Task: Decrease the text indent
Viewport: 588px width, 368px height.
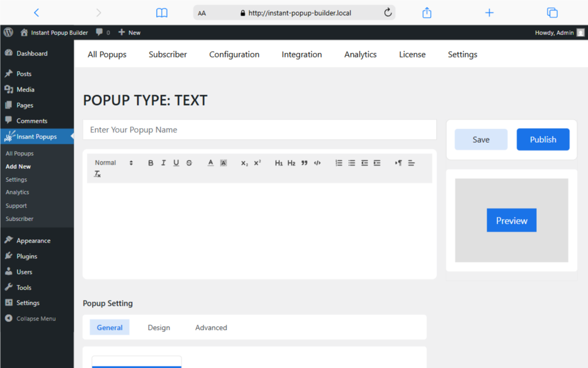Action: [x=364, y=163]
